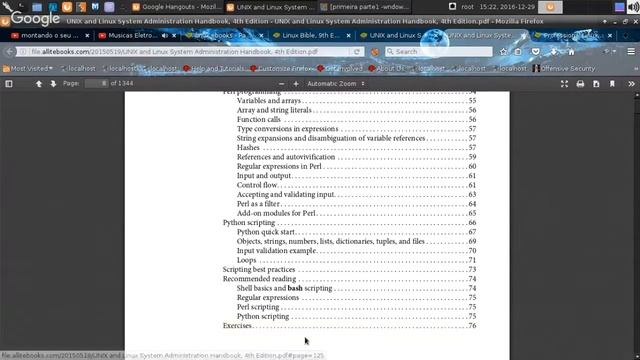Jump to 'Scripting best practices' entry

(349, 269)
